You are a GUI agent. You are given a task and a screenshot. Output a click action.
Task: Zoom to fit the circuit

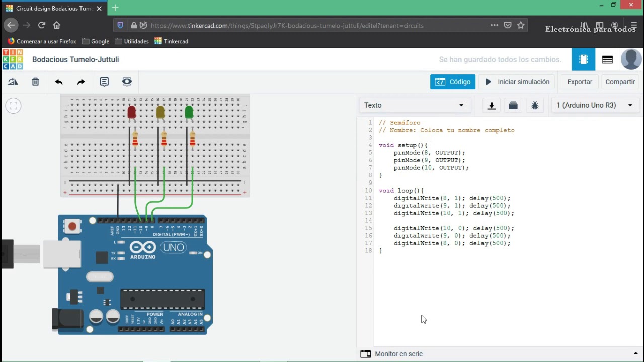pyautogui.click(x=13, y=106)
